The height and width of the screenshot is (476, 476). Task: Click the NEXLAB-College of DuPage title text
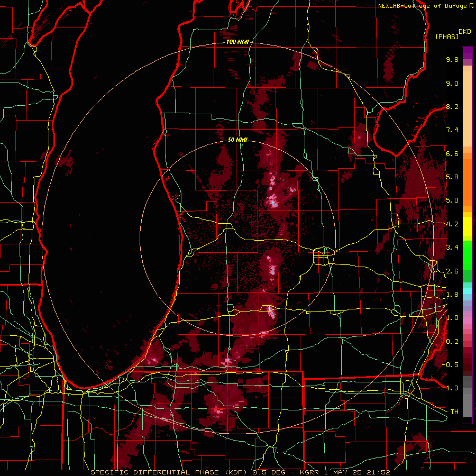[423, 6]
